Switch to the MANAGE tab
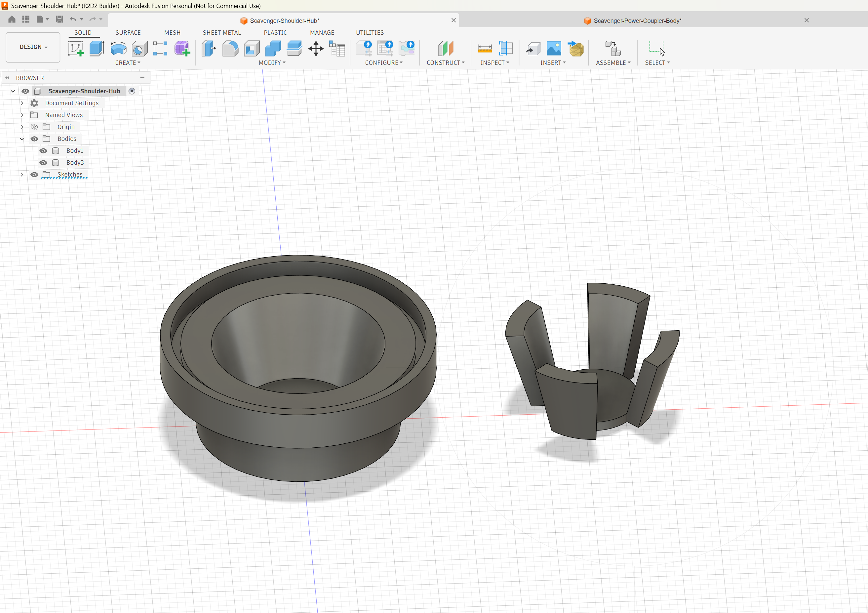This screenshot has width=868, height=613. click(x=322, y=33)
